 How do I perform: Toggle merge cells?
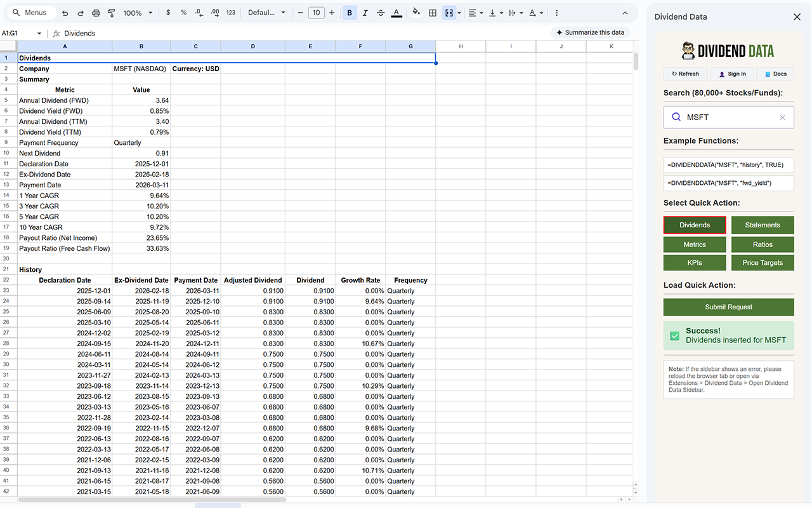pyautogui.click(x=449, y=13)
